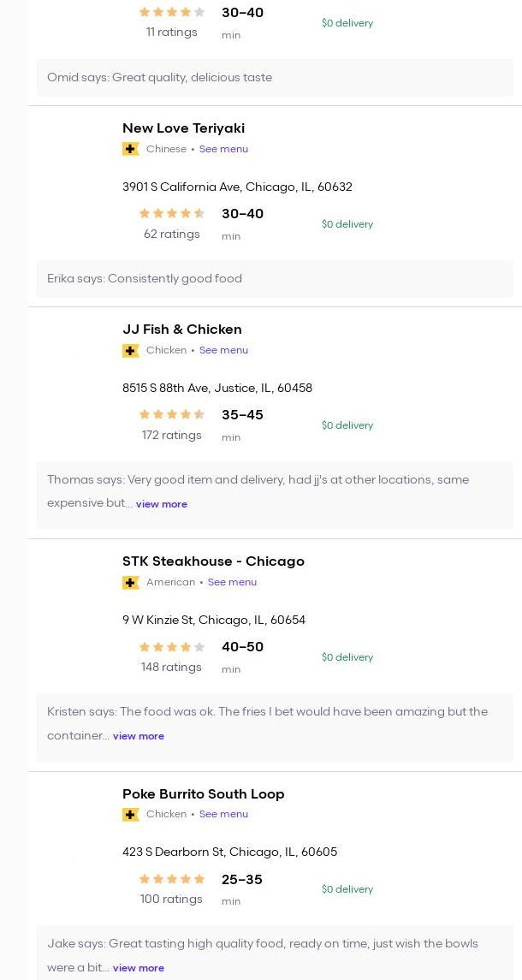
Task: Click the plus badge icon under STK Steakhouse
Action: point(130,583)
